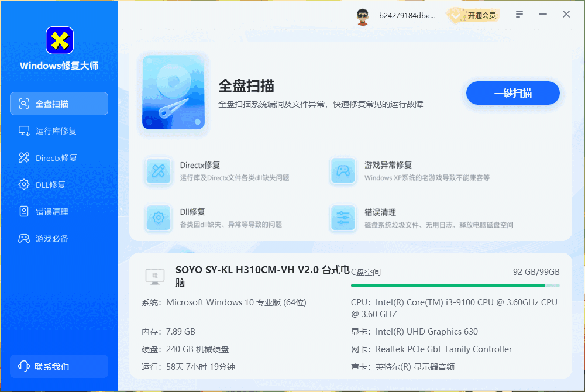Click the Directx修复 crossed-tools sidebar icon

[x=23, y=157]
